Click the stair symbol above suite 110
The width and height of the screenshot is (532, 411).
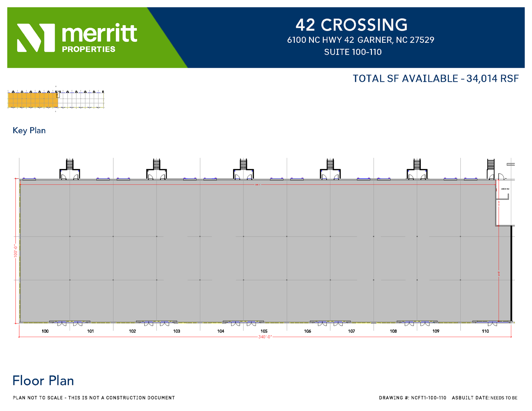(491, 169)
